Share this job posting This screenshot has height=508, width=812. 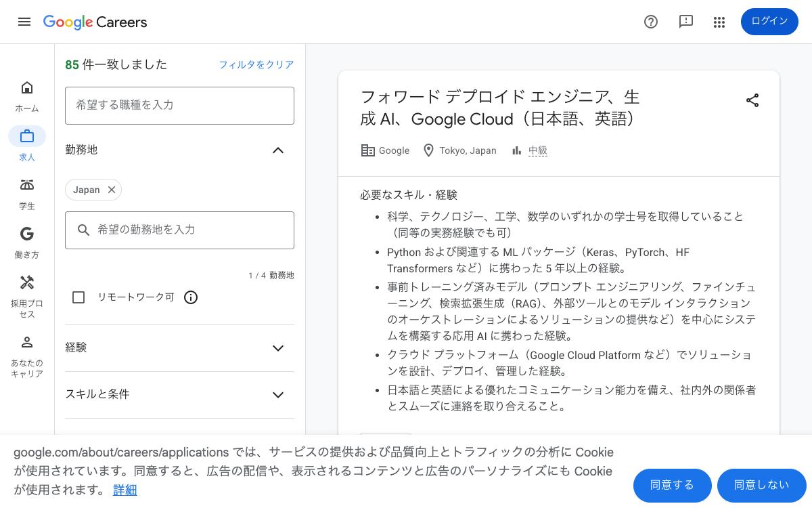pyautogui.click(x=752, y=100)
